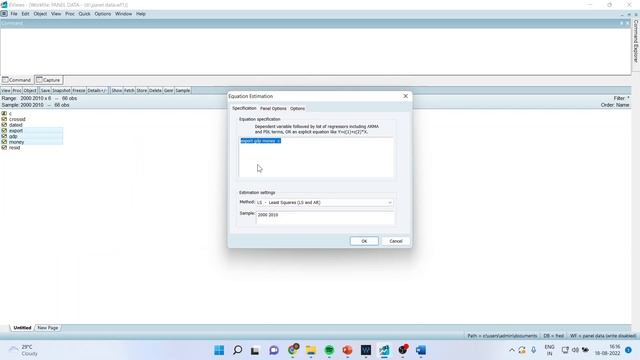The image size is (640, 360).
Task: Open the Options menu
Action: [x=102, y=14]
